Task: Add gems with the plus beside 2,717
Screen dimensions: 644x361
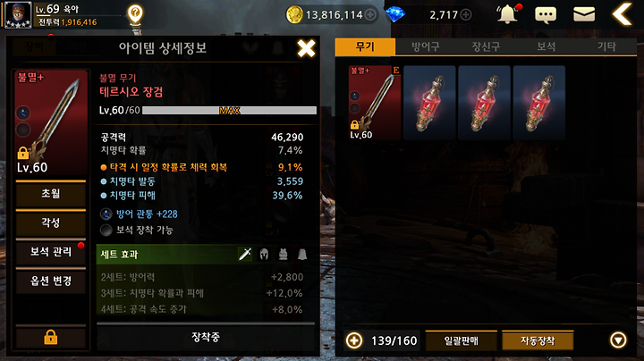Action: click(x=466, y=15)
